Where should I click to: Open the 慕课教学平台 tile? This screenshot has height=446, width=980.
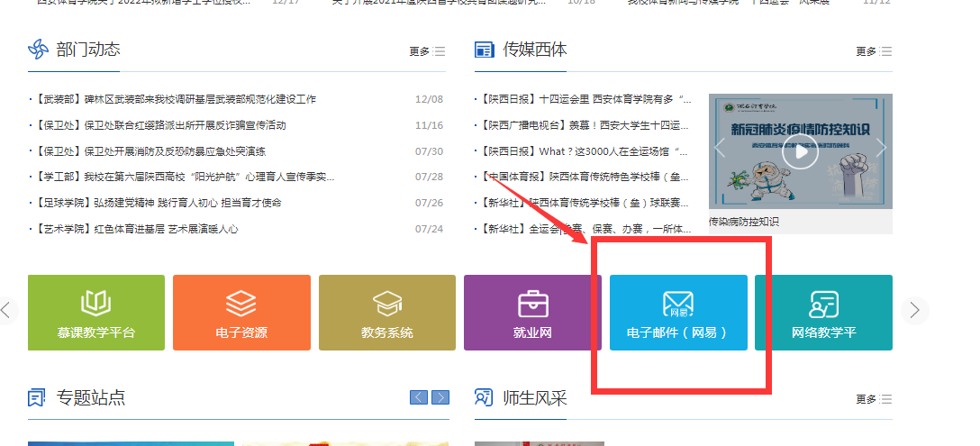point(96,313)
